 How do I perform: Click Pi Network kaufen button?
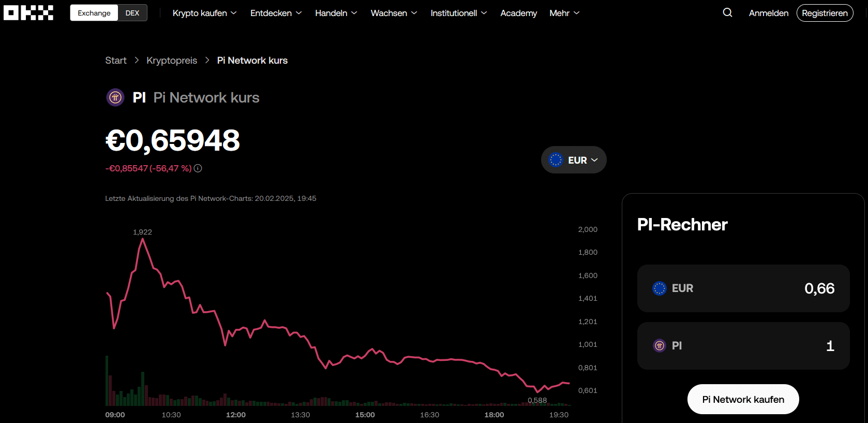click(x=743, y=399)
